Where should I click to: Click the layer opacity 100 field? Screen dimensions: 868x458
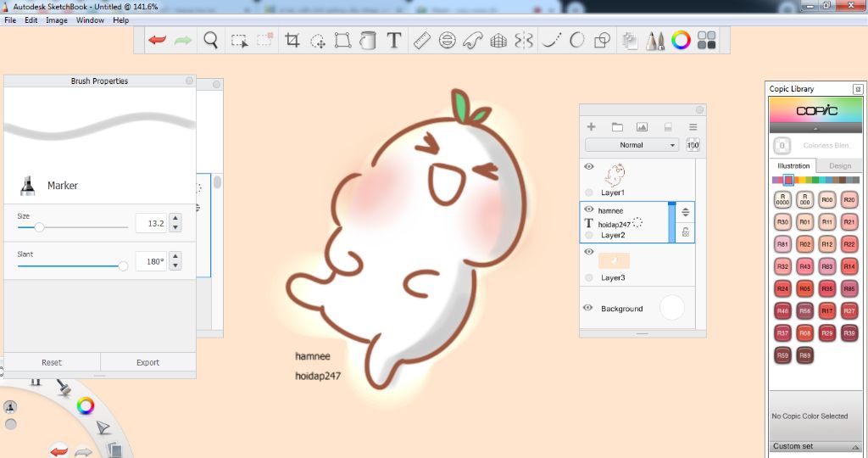coord(693,145)
